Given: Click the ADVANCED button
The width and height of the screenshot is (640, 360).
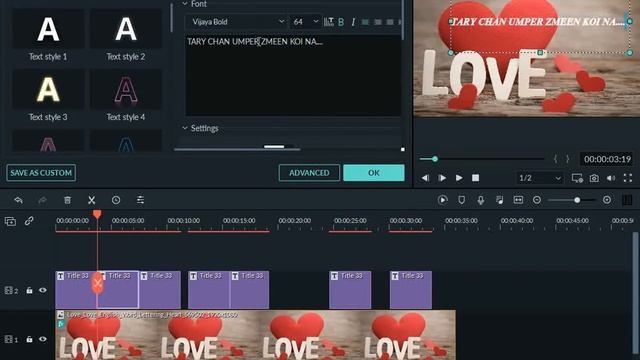Looking at the screenshot, I should point(309,173).
